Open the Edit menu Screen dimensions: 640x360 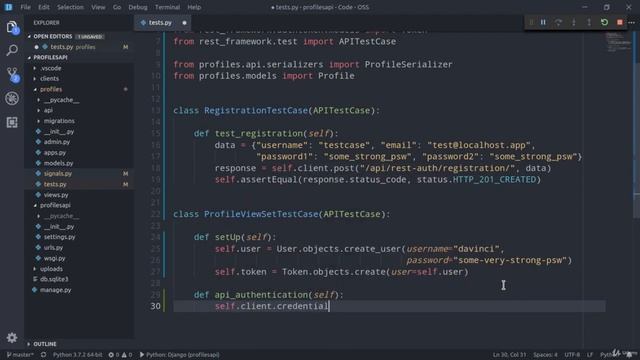tap(44, 7)
